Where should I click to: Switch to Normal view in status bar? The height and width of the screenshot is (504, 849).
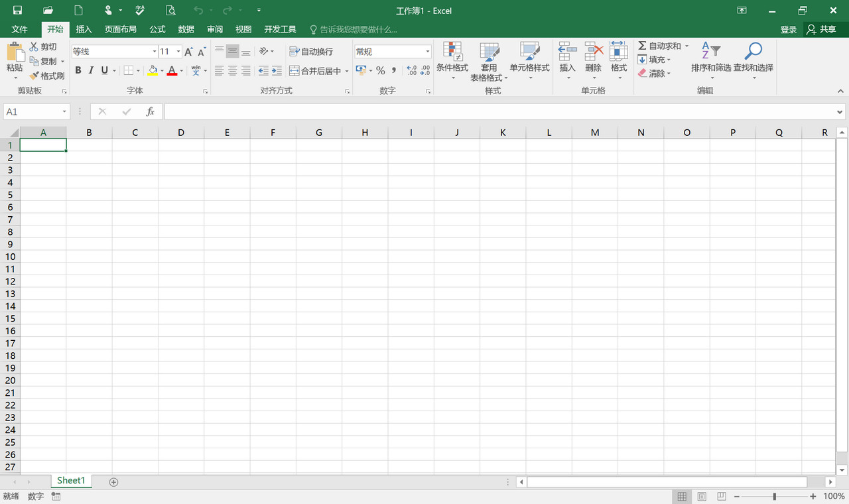click(681, 496)
